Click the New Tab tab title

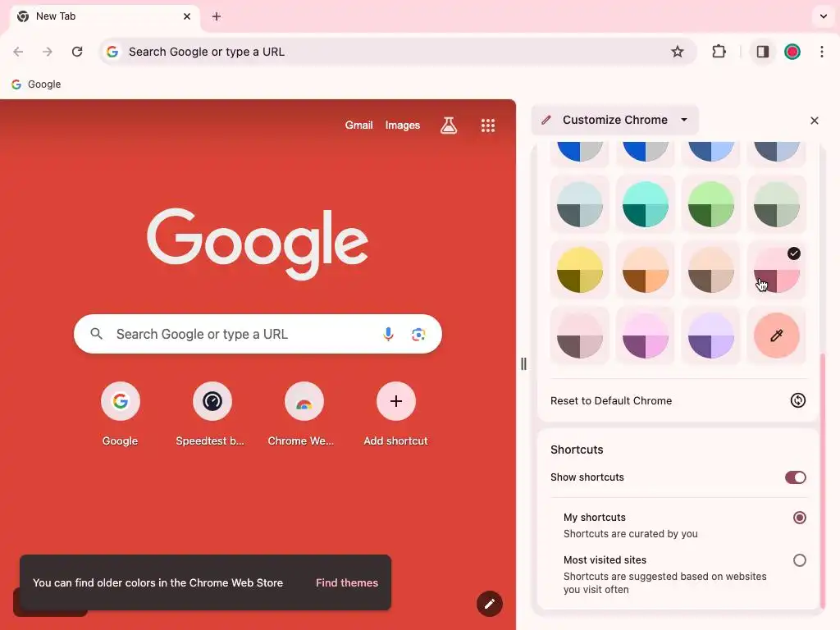(56, 16)
